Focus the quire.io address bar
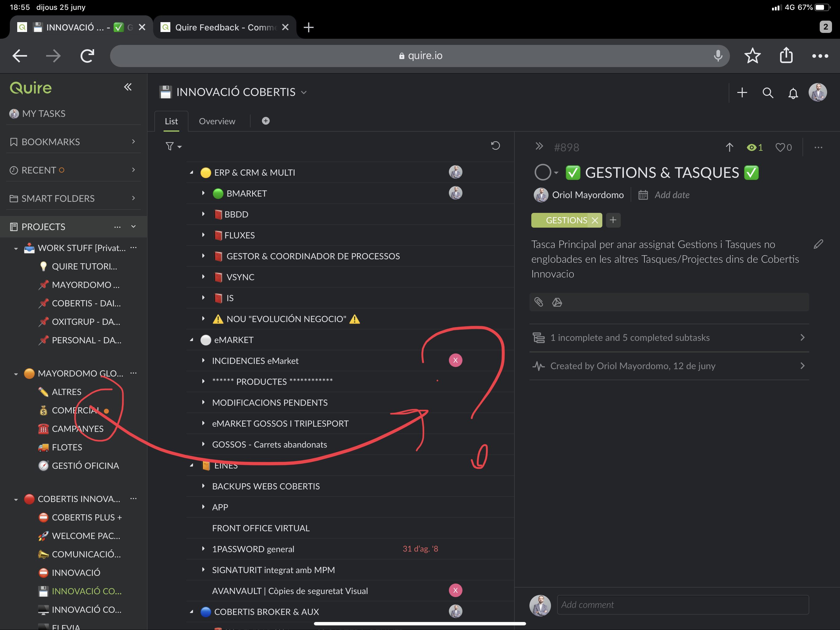Viewport: 840px width, 630px height. point(420,56)
